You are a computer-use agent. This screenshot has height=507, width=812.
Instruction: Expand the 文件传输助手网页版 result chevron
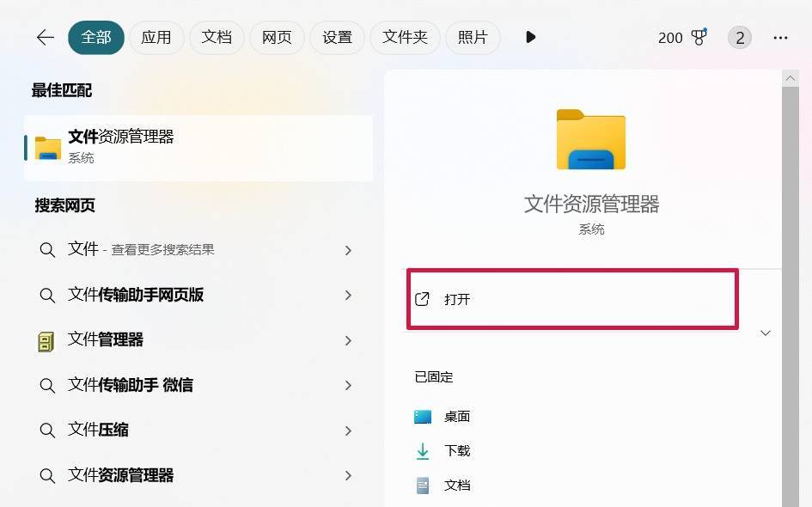point(348,295)
